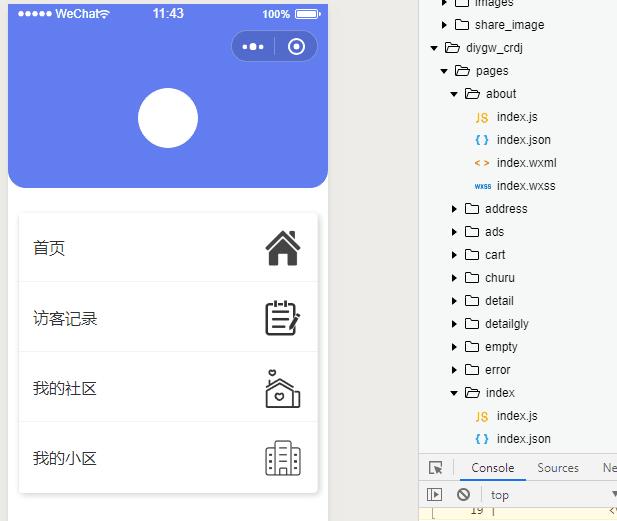This screenshot has height=521, width=617.
Task: Switch to the Sources tab
Action: point(557,468)
